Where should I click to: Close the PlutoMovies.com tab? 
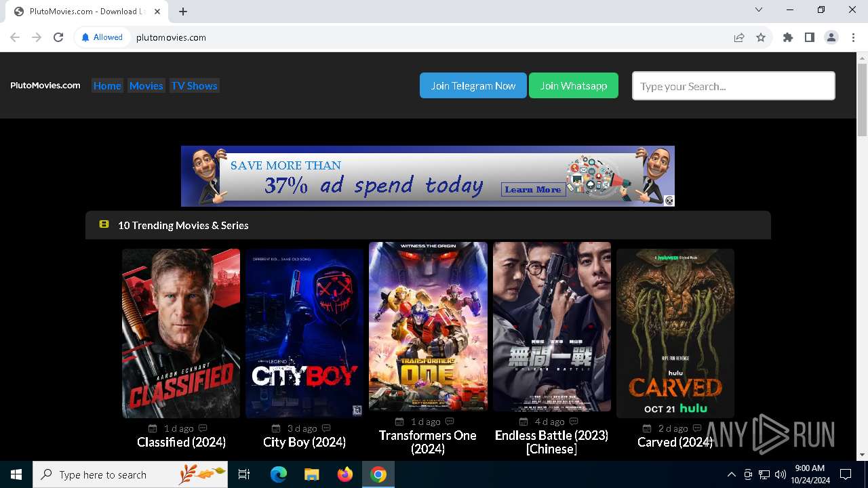click(157, 12)
